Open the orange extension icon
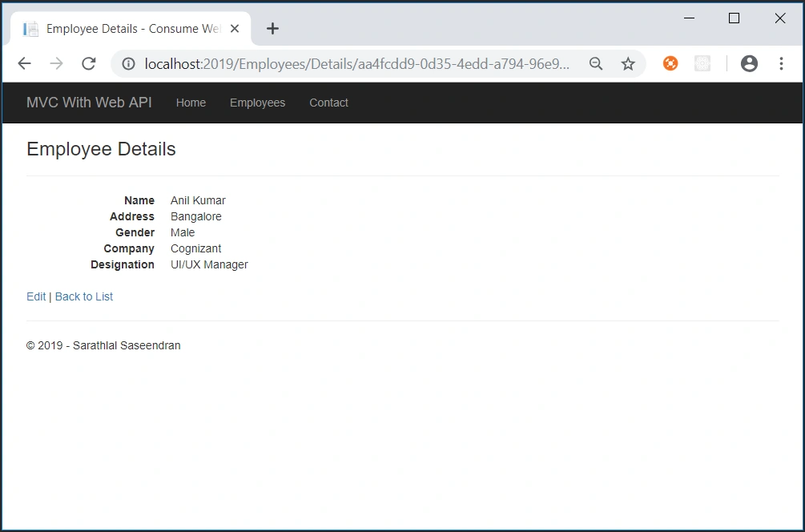The width and height of the screenshot is (805, 532). tap(670, 63)
